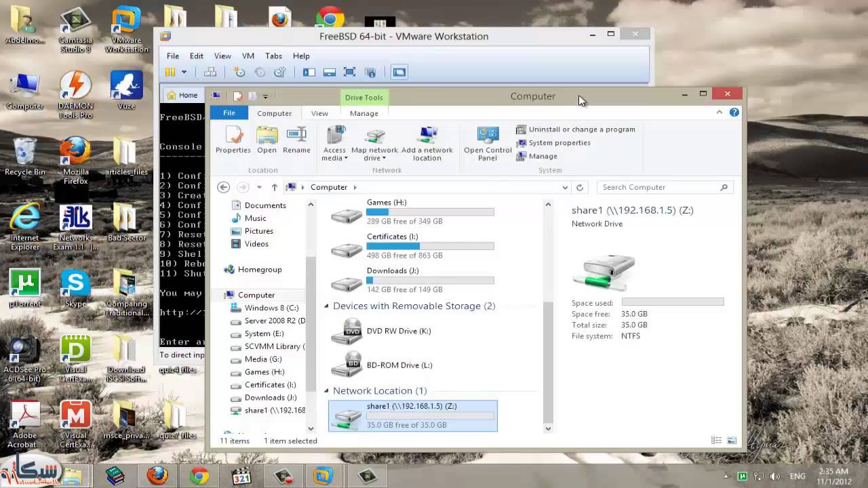
Task: Open Access media dropdown
Action: (334, 144)
